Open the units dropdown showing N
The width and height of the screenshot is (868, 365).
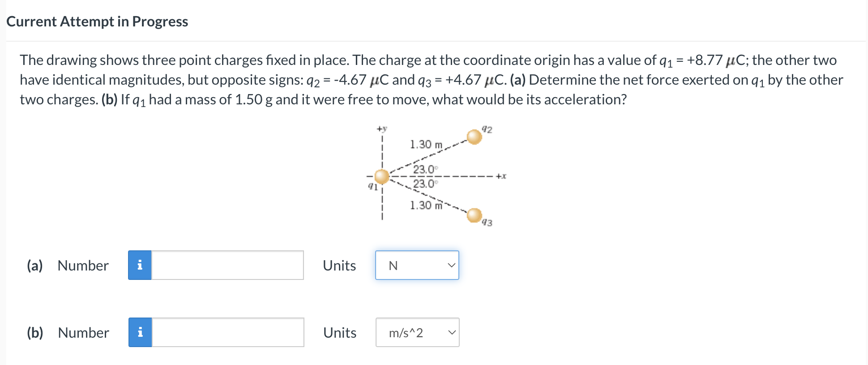coord(417,265)
